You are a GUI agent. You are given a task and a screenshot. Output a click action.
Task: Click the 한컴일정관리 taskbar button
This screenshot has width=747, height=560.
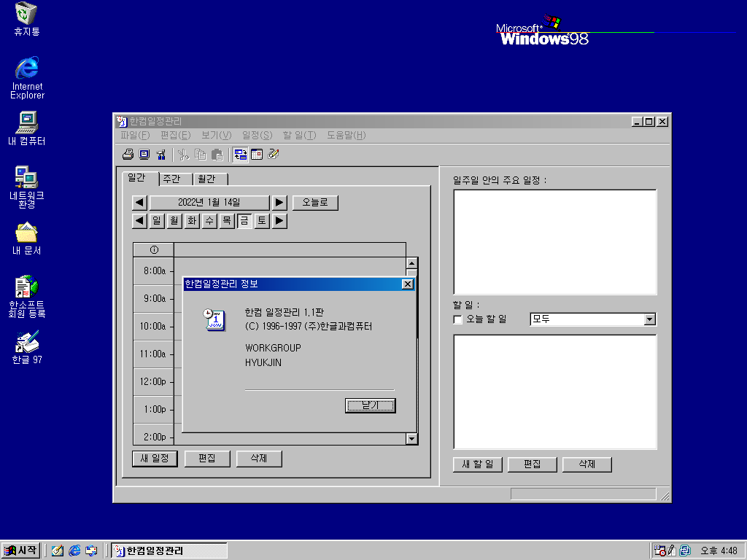click(x=169, y=551)
